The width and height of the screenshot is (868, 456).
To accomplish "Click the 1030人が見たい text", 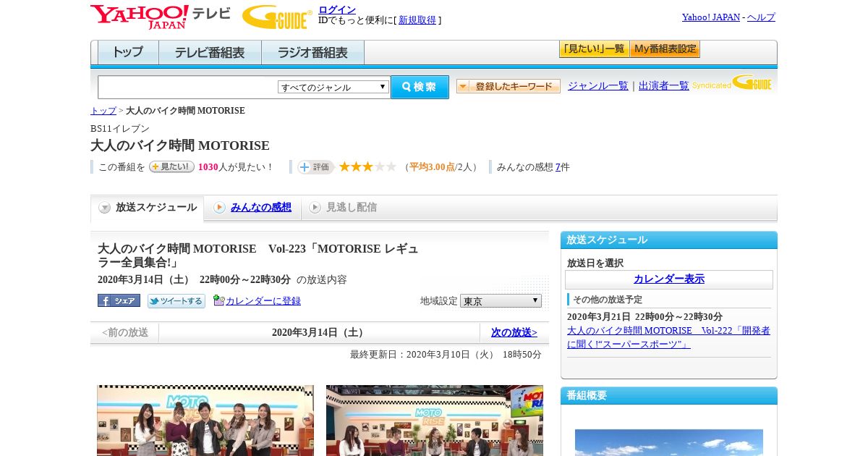I will click(x=236, y=166).
